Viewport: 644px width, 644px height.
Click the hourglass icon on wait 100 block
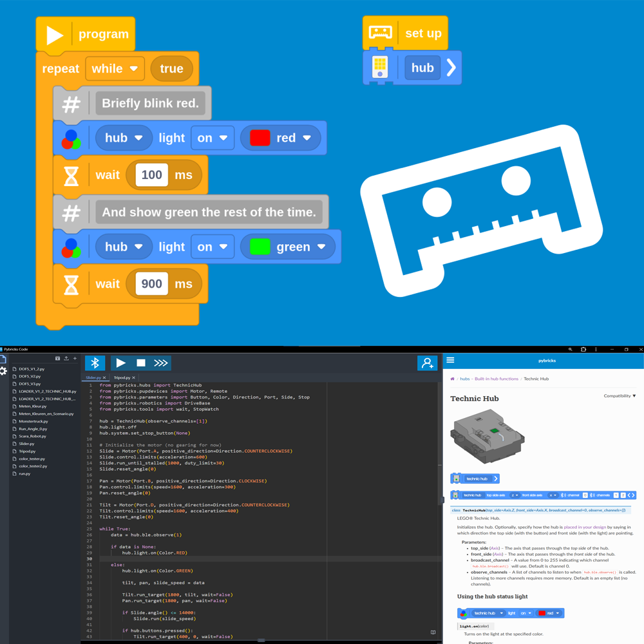[x=71, y=176]
